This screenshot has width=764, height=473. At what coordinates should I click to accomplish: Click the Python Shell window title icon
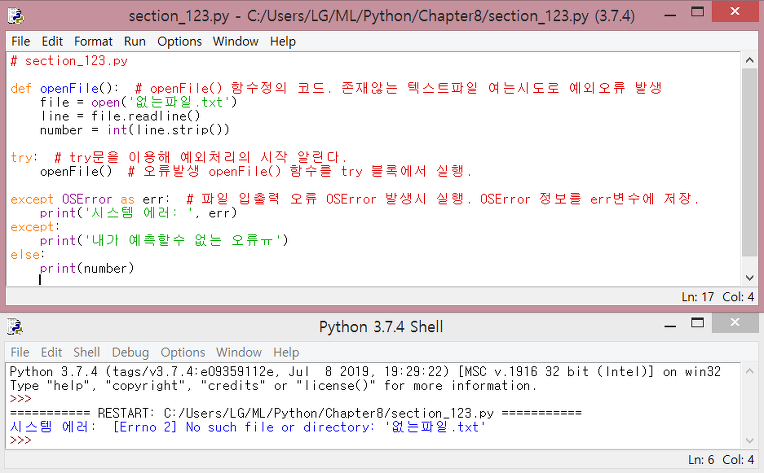16,327
